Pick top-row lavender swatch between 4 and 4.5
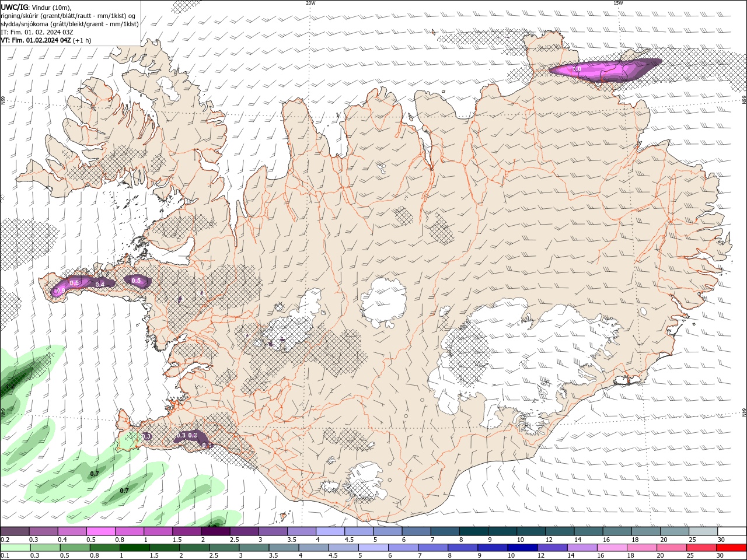This screenshot has width=747, height=560. coord(330,531)
